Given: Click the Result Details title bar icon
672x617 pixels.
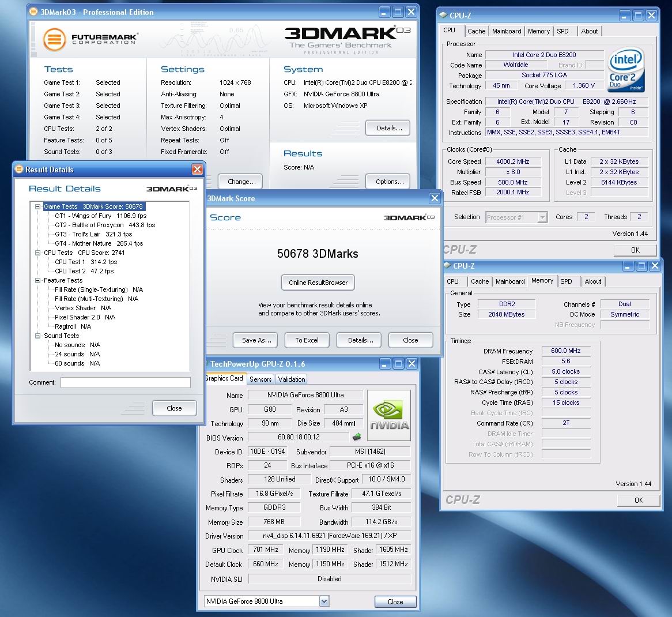Looking at the screenshot, I should [19, 169].
